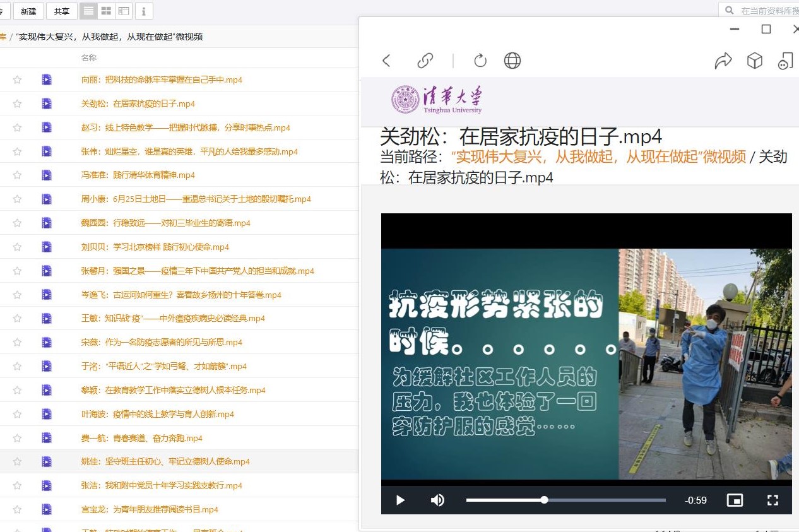Click the video progress slider
This screenshot has width=799, height=532.
coord(565,500)
